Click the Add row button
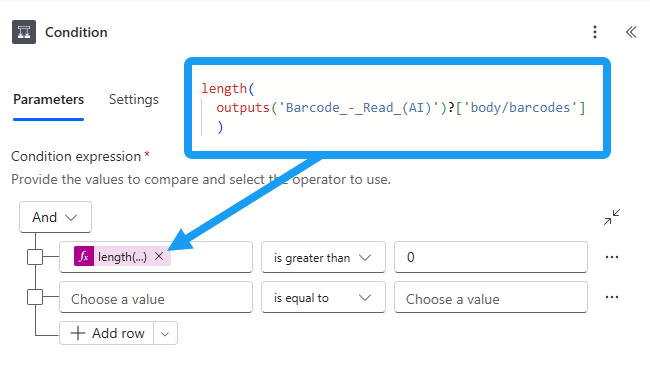Screen dimensions: 650x367 point(107,333)
